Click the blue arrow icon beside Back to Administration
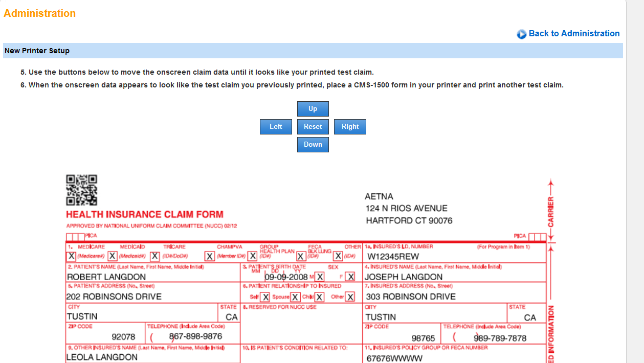Screen dimensions: 644x363 (x=521, y=34)
